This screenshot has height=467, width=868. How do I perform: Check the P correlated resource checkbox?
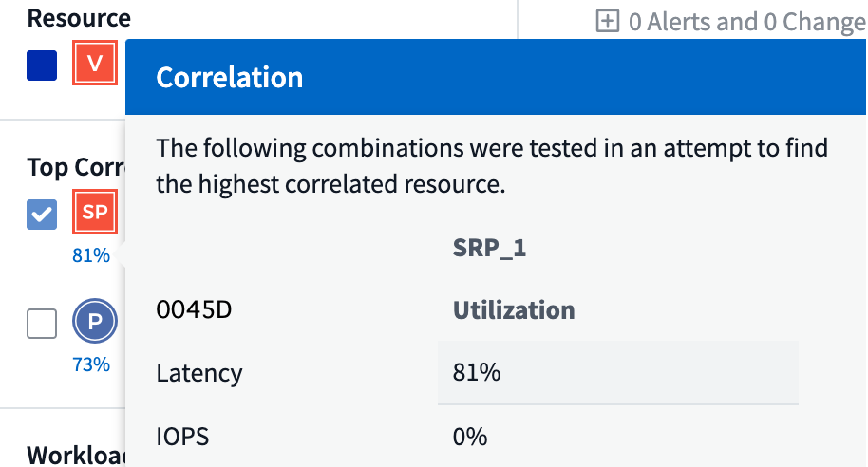tap(42, 325)
